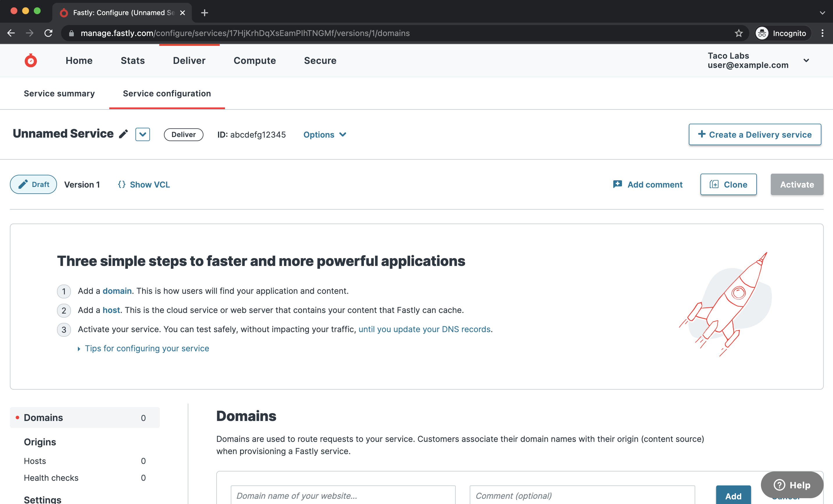Switch to the Service summary tab
This screenshot has height=504, width=833.
point(59,93)
